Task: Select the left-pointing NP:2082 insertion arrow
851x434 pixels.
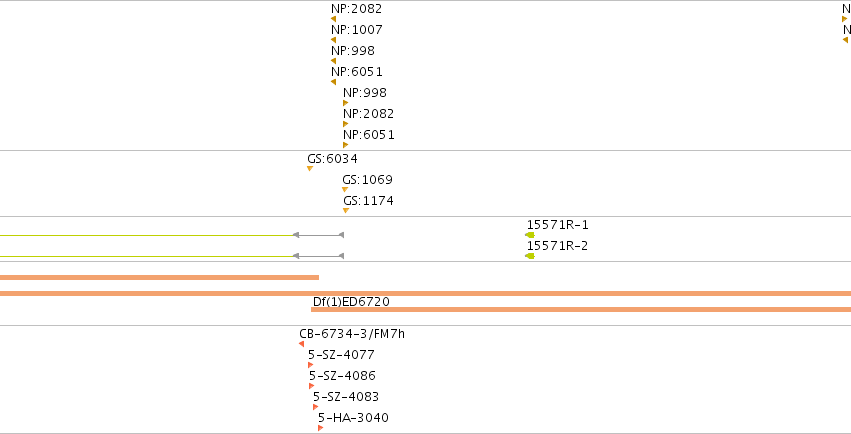Action: [333, 19]
